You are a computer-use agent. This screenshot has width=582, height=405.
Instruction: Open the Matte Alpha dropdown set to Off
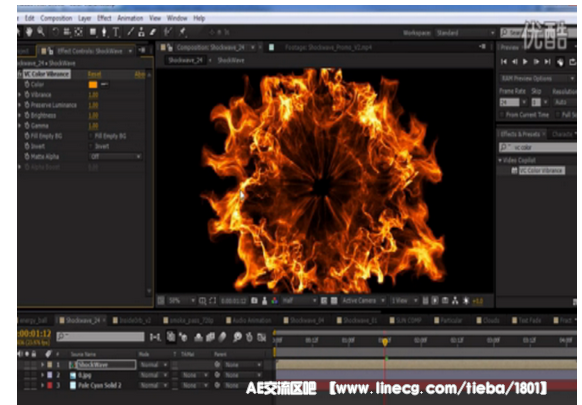[115, 157]
